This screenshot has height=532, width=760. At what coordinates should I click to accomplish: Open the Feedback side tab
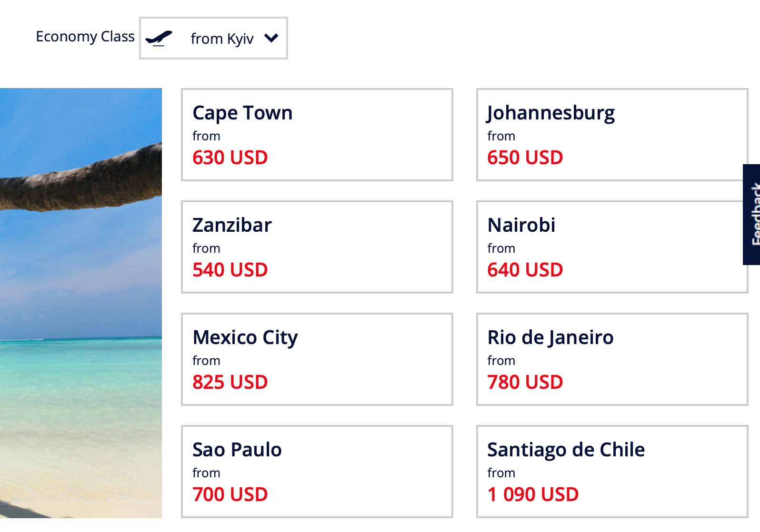752,214
